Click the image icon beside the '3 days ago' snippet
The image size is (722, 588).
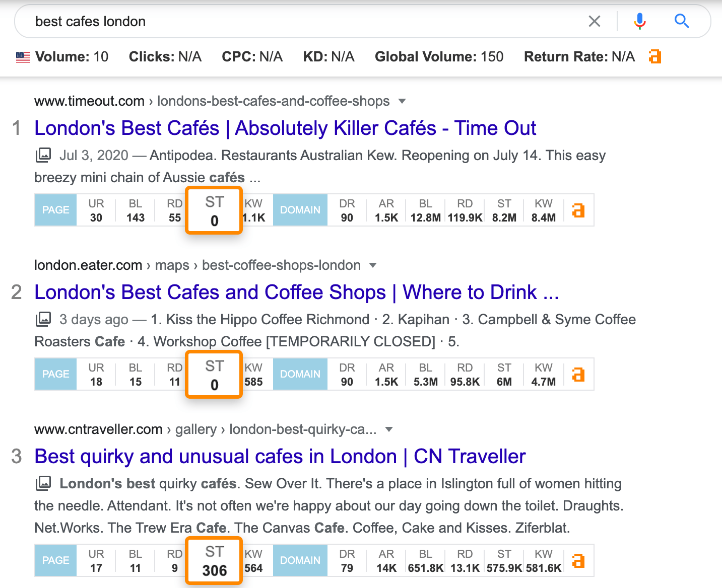click(x=43, y=319)
